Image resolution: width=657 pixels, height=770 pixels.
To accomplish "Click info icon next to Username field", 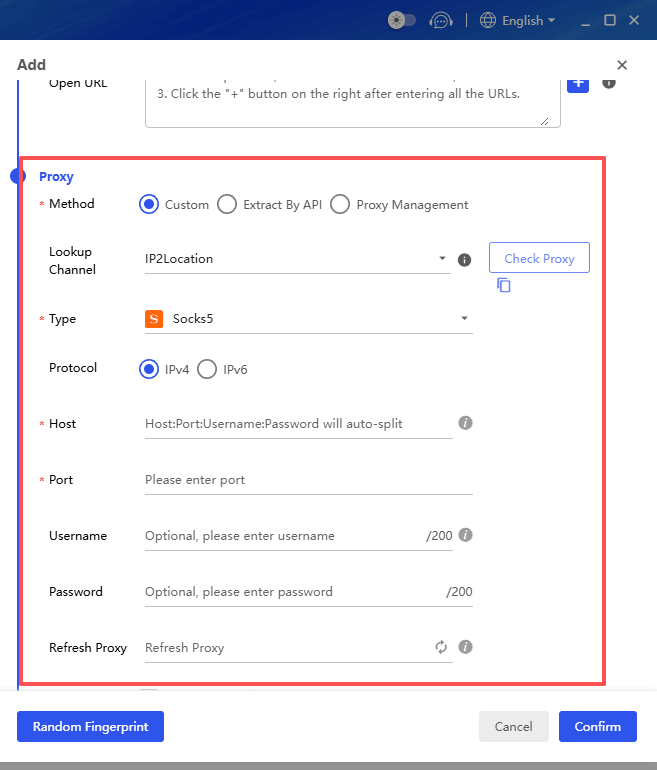I will click(x=465, y=535).
